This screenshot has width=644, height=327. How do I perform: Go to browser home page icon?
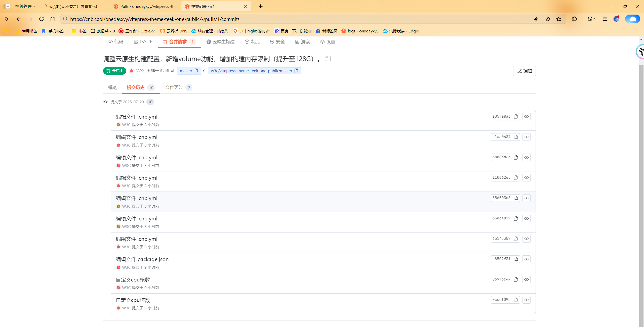53,19
